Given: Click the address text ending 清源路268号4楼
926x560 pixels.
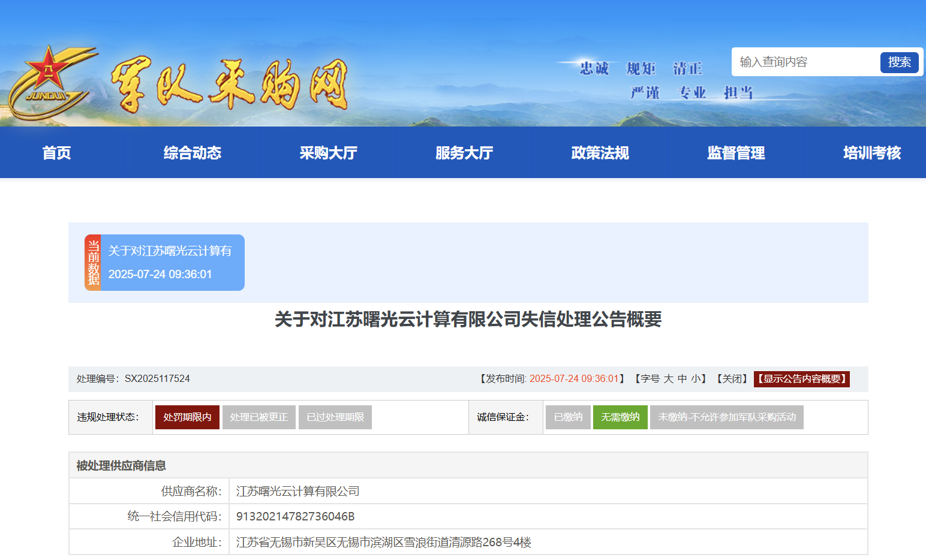Looking at the screenshot, I should click(384, 543).
